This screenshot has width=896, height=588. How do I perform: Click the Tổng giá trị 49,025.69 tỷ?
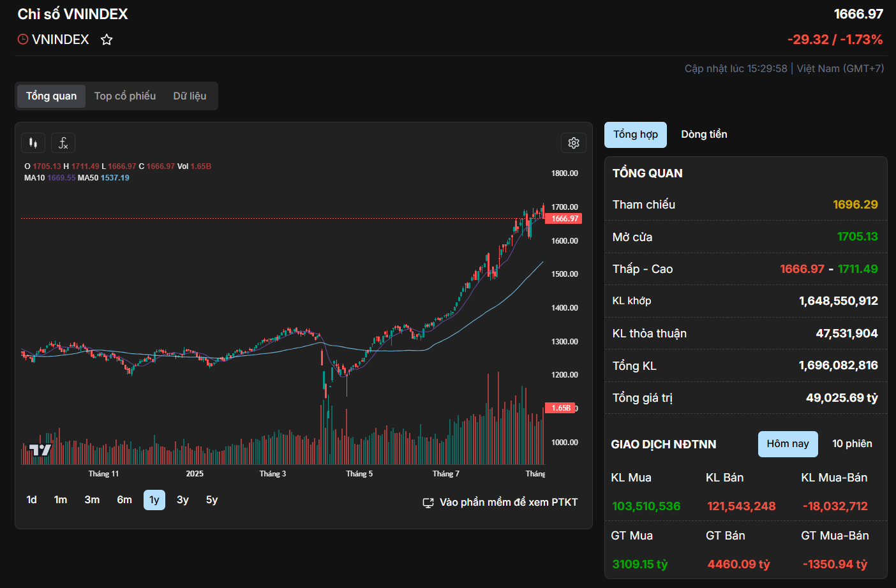point(842,398)
